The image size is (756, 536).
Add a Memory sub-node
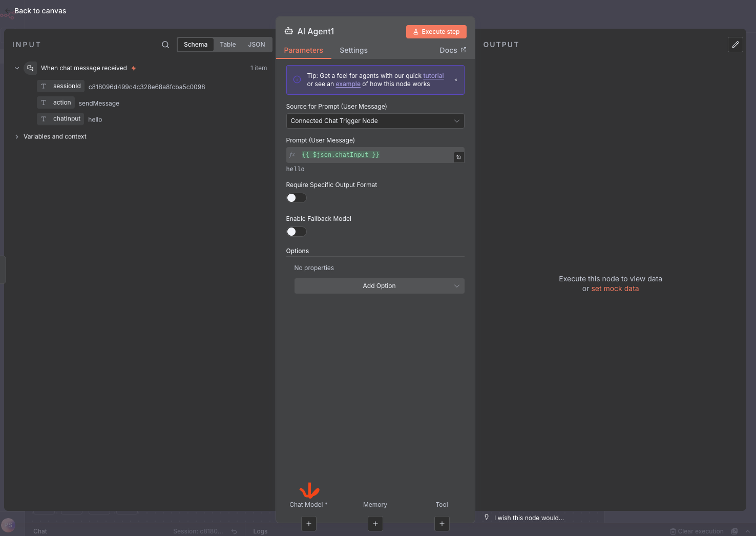tap(375, 524)
